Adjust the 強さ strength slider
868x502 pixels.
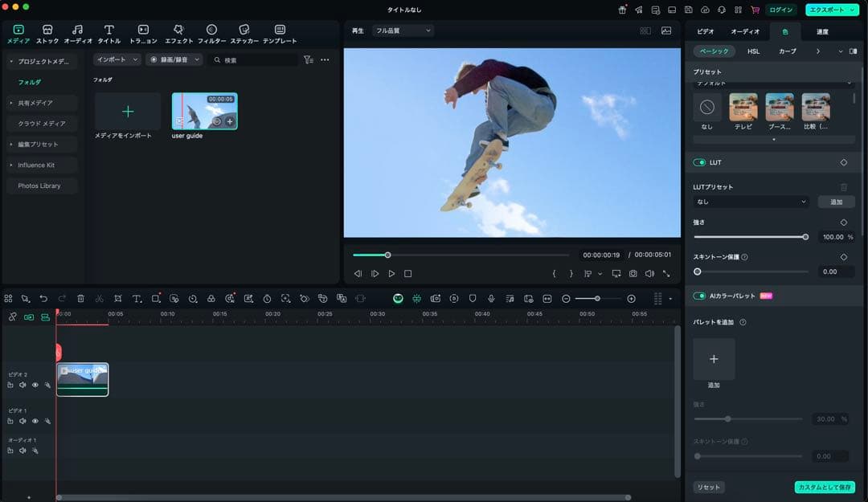pos(751,236)
